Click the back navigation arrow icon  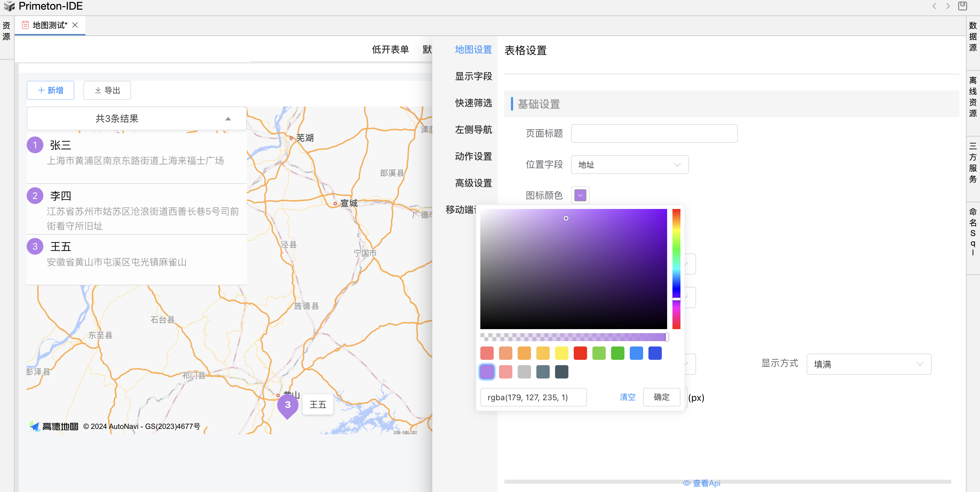point(934,6)
